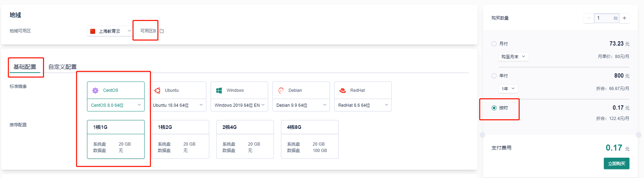Switch to the 自定义配置 tab

point(63,67)
